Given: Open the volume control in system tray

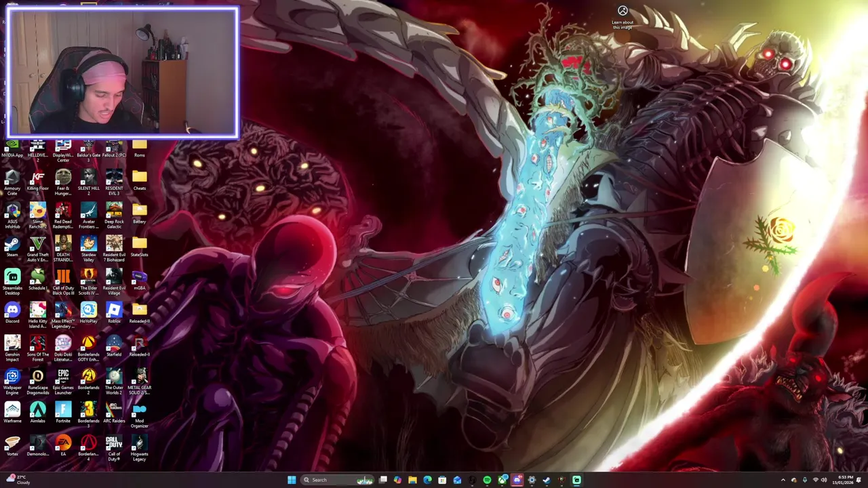Looking at the screenshot, I should coord(824,480).
